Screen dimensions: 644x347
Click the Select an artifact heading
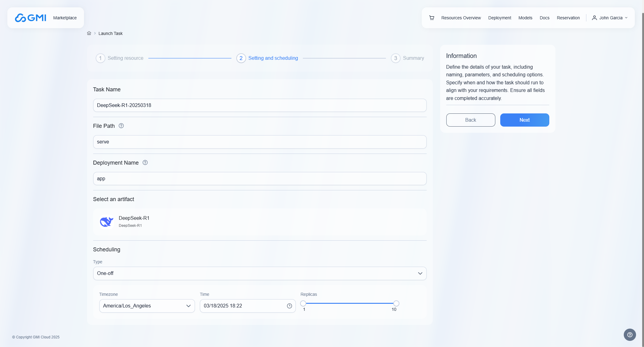[113, 199]
